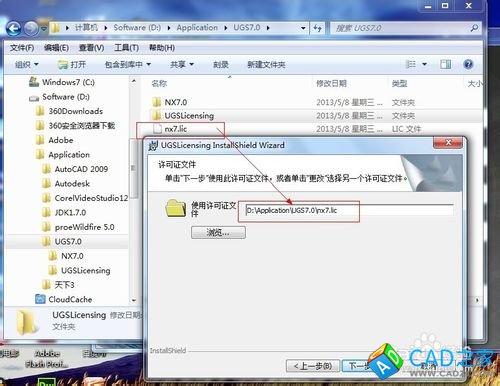Click breadcrumb UGS7.0

pos(247,28)
